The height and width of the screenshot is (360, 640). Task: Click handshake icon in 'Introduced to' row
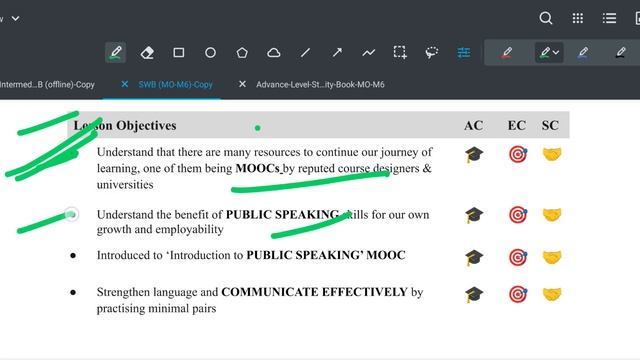point(552,258)
